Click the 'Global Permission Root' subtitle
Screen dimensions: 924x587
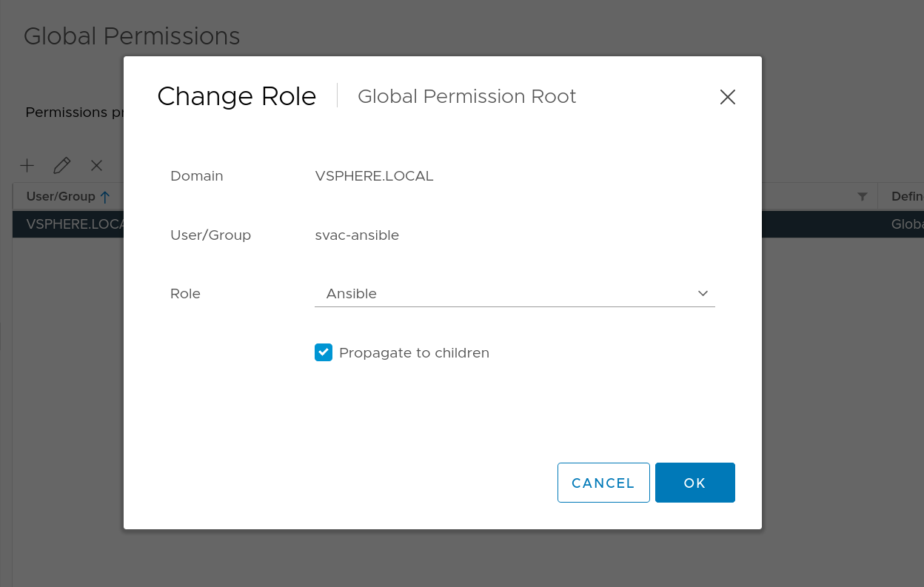point(466,97)
